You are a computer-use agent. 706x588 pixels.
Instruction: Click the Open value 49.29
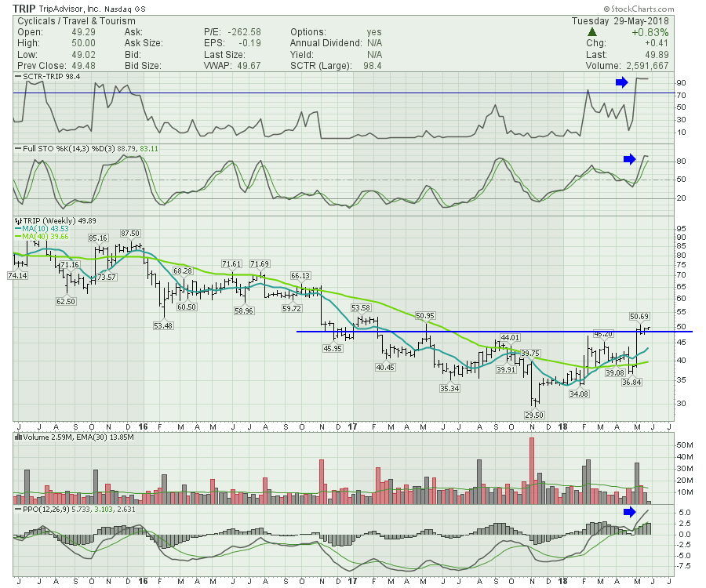(x=84, y=32)
